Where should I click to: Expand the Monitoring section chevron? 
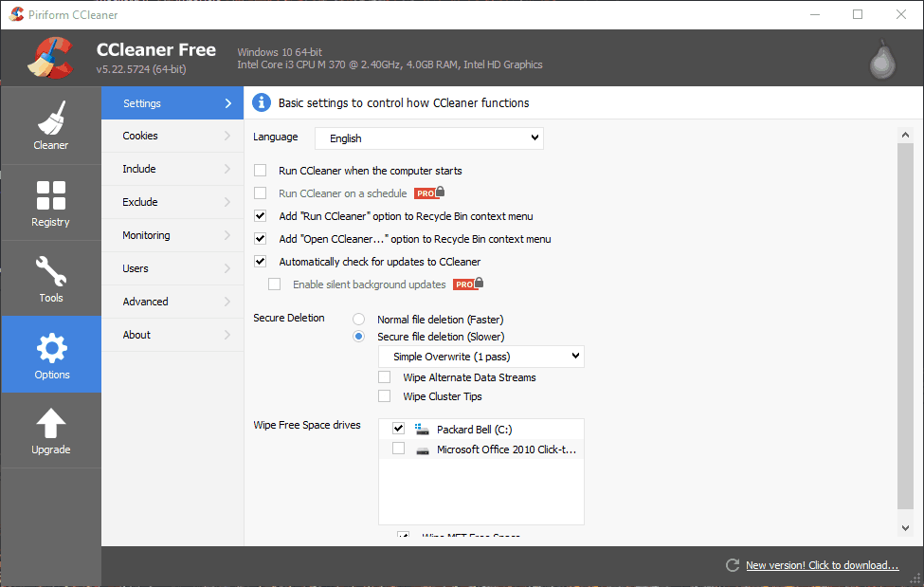[227, 235]
